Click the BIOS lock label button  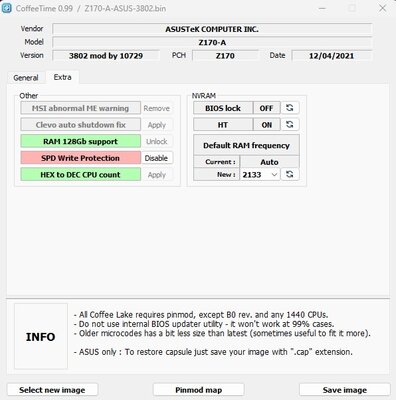(223, 108)
